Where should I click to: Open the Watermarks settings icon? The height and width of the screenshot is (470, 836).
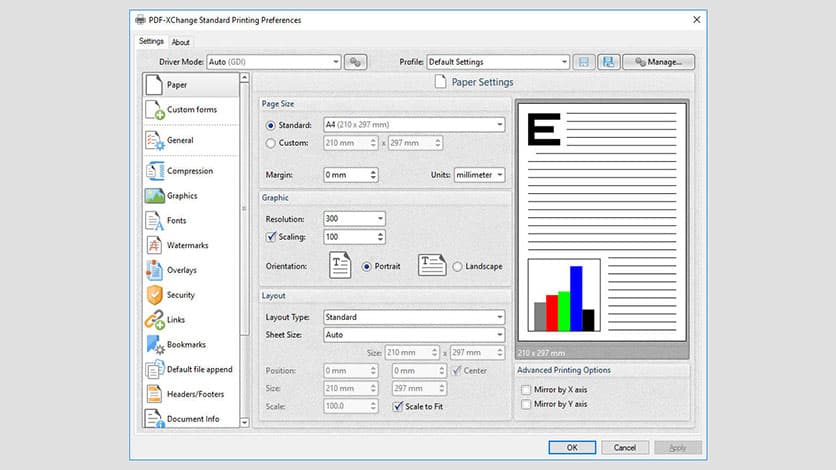coord(154,245)
